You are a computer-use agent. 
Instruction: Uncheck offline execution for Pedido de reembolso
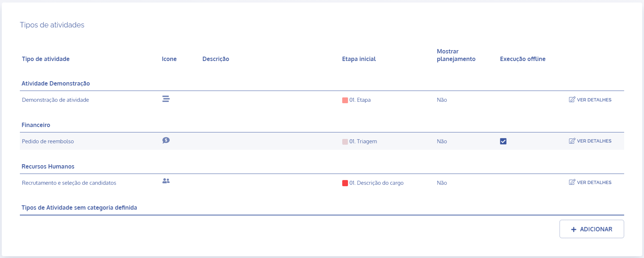pyautogui.click(x=503, y=141)
